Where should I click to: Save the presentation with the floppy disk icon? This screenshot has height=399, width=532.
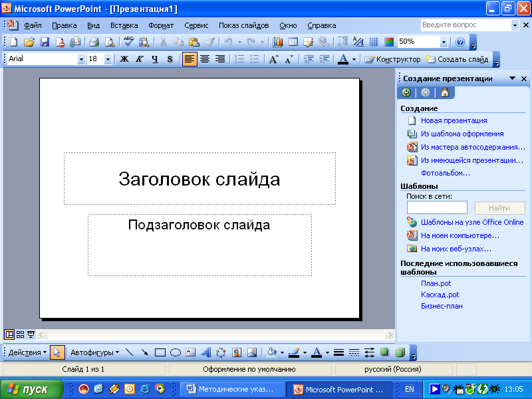45,42
